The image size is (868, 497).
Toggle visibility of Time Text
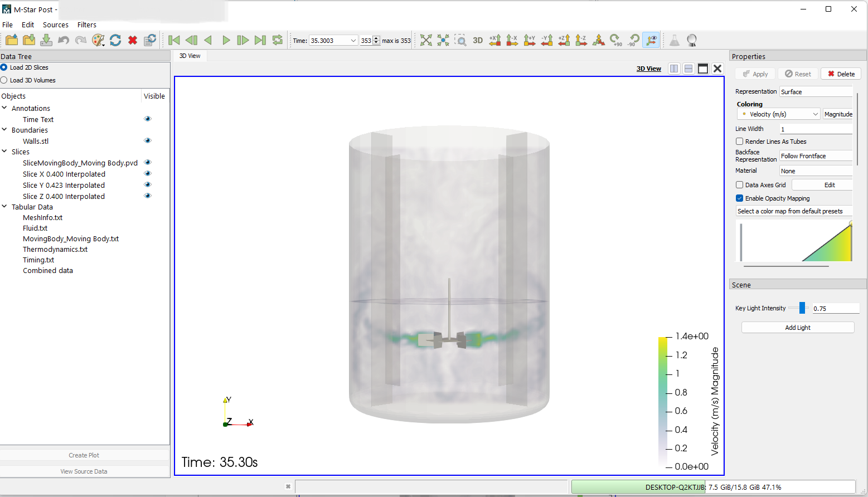point(148,119)
